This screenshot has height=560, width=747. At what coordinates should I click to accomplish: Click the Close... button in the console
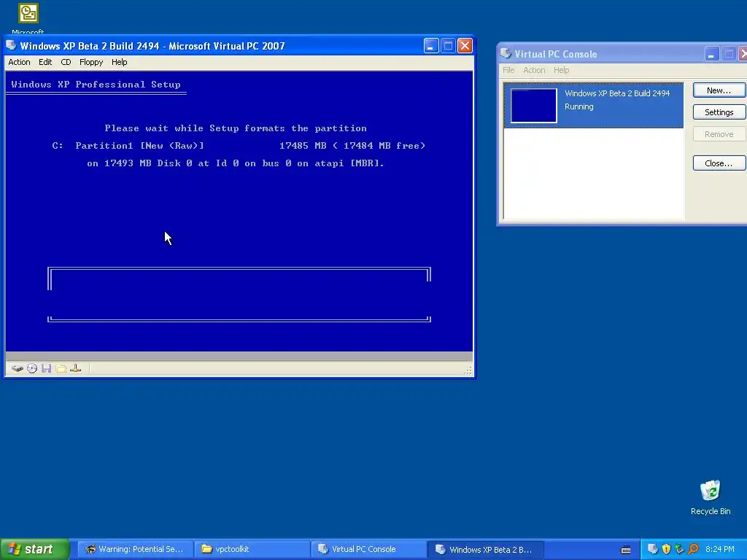(x=719, y=163)
